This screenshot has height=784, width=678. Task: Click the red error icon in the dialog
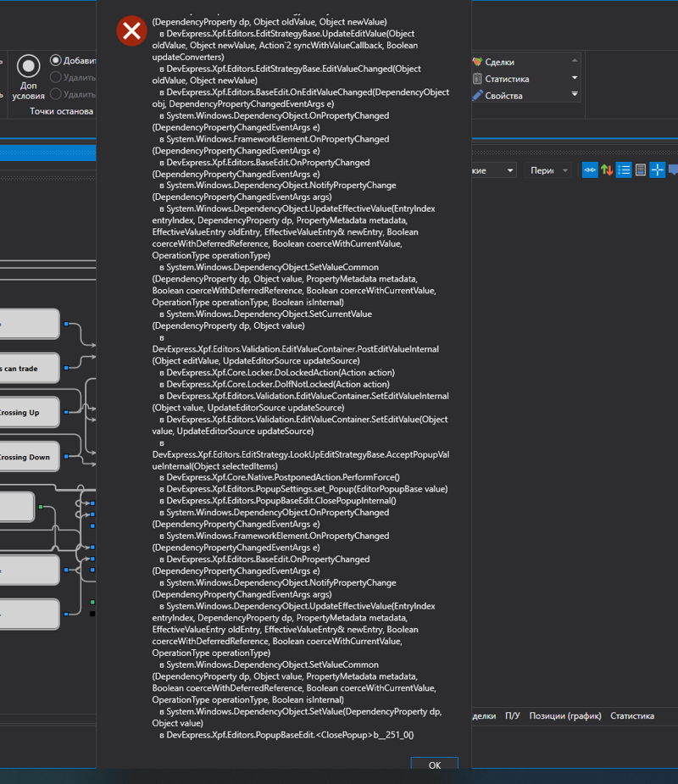(131, 31)
